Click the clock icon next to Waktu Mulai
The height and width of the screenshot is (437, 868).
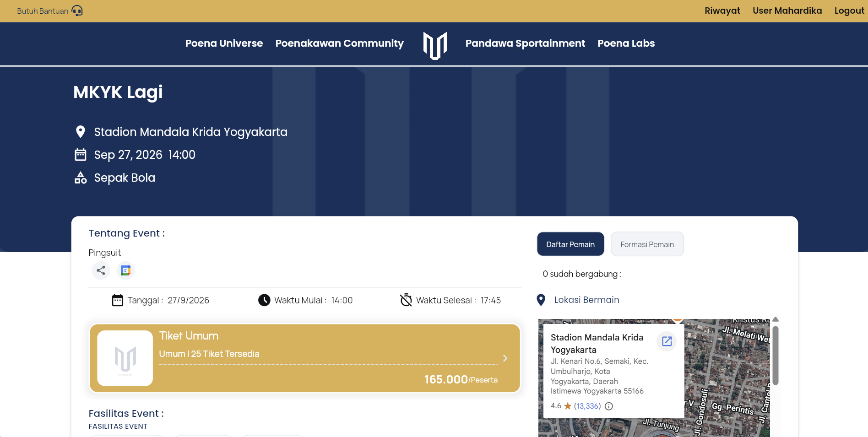click(264, 300)
